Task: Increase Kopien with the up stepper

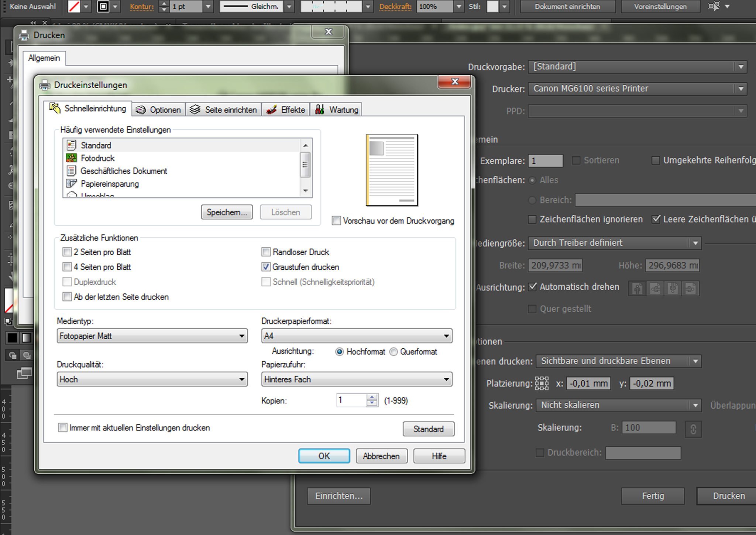Action: click(372, 397)
